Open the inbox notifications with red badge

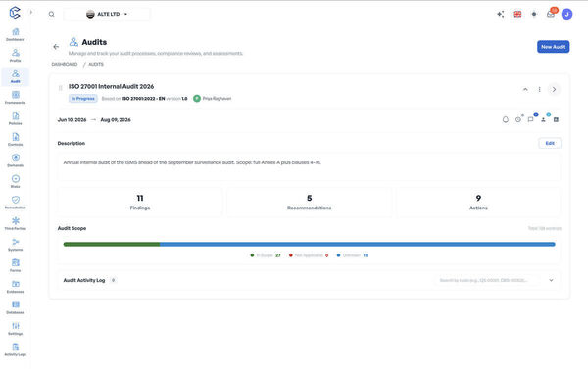(551, 14)
